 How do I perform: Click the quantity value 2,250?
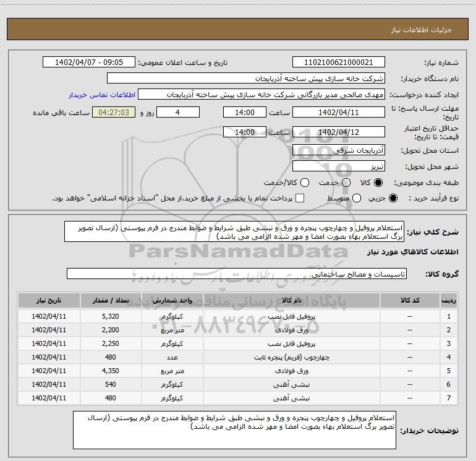click(111, 343)
